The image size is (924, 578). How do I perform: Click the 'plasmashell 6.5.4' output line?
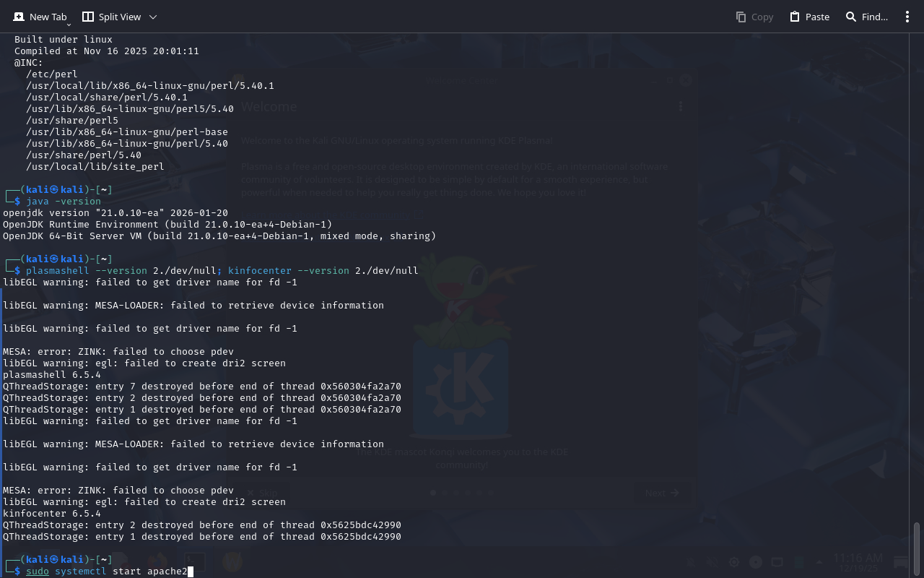[x=52, y=375]
